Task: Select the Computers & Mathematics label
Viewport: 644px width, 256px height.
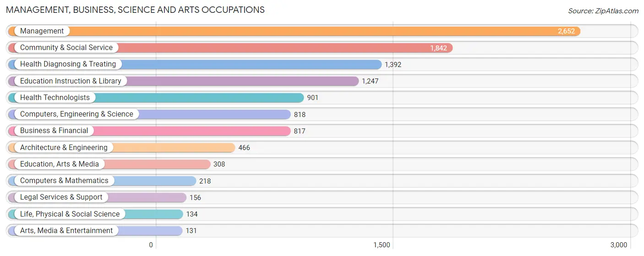Action: pos(64,181)
